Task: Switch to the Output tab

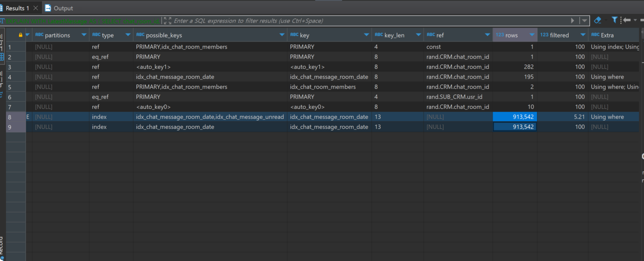Action: point(59,8)
